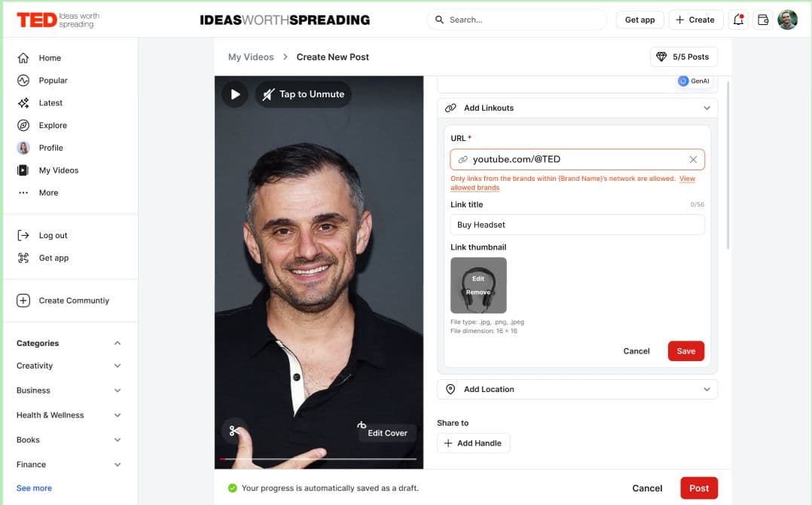Click the Create button in header

[695, 20]
